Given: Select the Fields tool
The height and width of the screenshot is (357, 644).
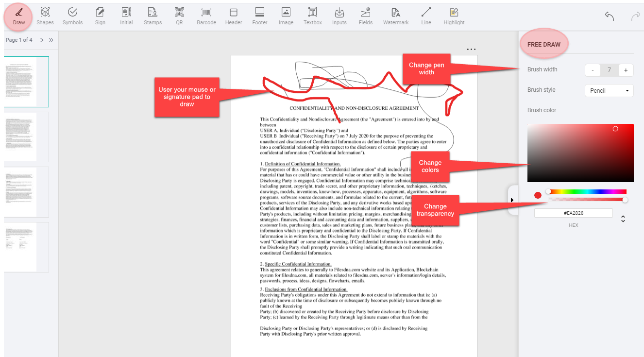Looking at the screenshot, I should point(366,16).
